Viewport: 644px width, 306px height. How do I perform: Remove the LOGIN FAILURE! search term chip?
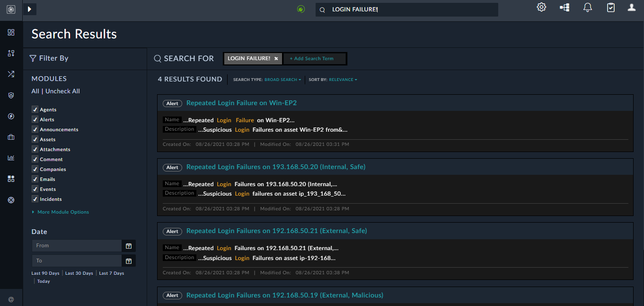point(277,58)
